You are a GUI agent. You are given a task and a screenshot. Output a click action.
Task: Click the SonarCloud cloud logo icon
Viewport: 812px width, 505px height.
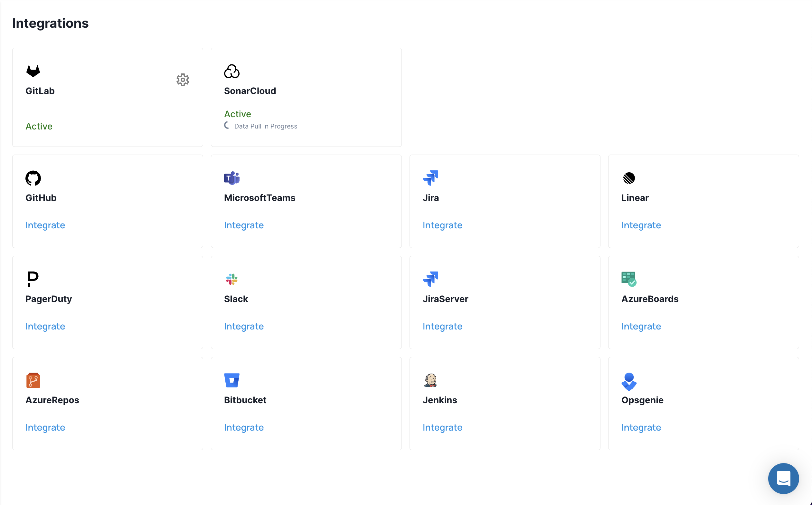tap(232, 71)
